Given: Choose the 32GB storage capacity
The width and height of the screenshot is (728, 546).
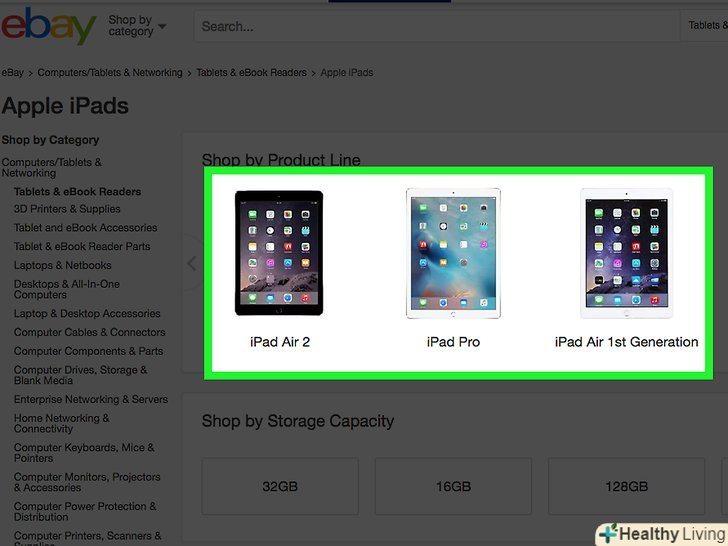Looking at the screenshot, I should point(280,486).
